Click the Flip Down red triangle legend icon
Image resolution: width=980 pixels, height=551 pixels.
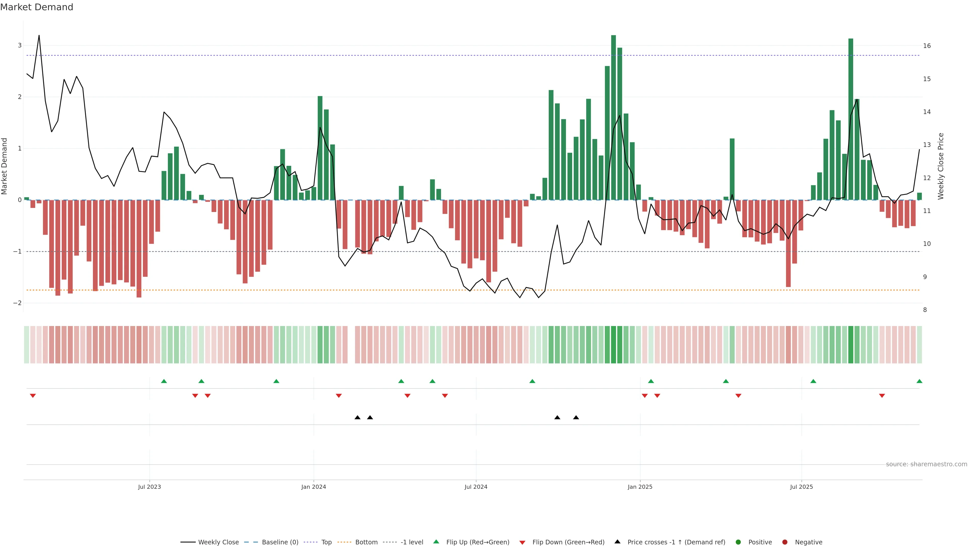(522, 542)
